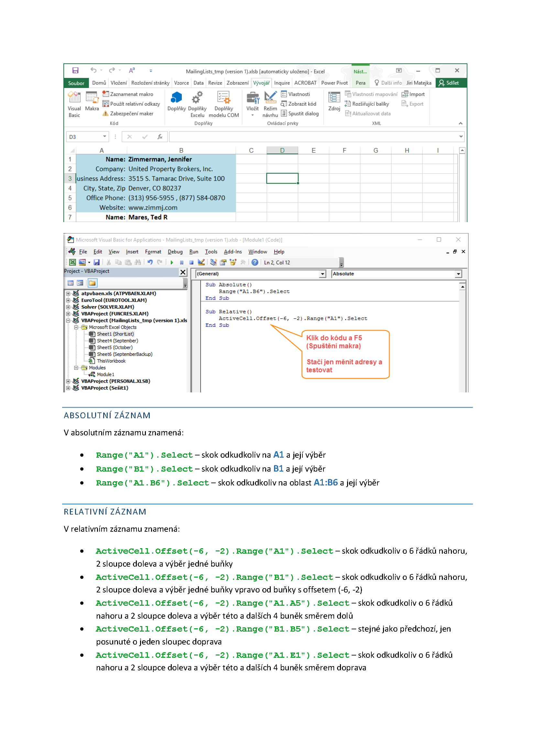Viewport: 535px width, 756px height.
Task: Click Rozšiřující balíky
Action: click(x=367, y=104)
